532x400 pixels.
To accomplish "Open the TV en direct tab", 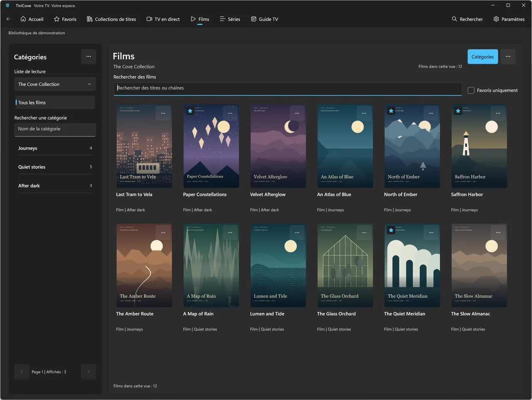I will click(x=163, y=19).
